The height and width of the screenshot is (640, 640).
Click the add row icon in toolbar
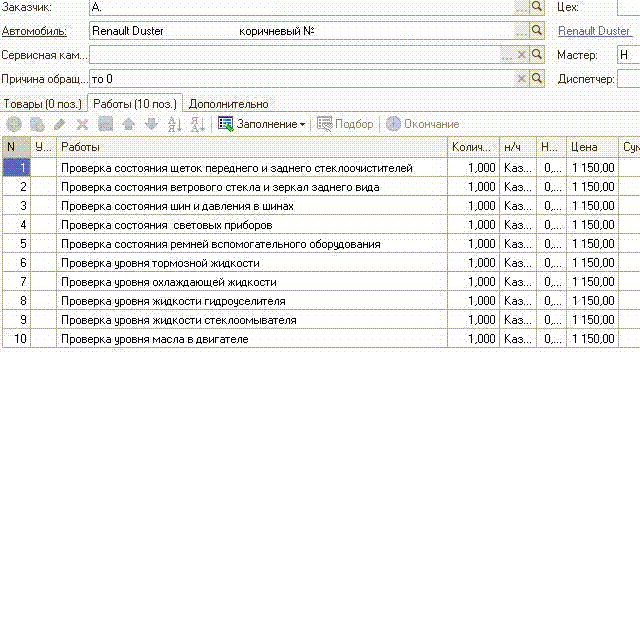coord(14,124)
